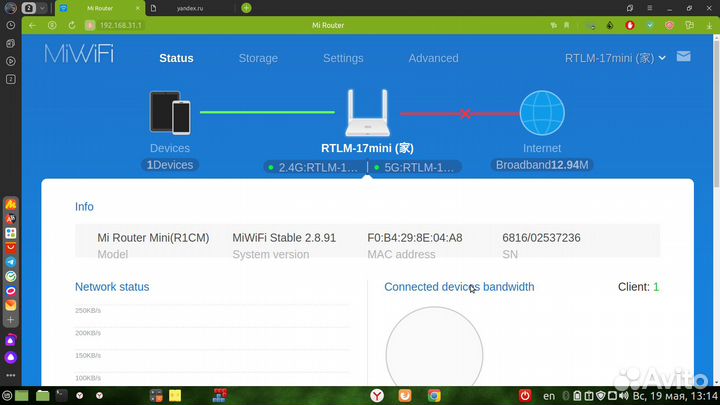720x405 pixels.
Task: Click the Devices label under the device icon
Action: click(170, 148)
